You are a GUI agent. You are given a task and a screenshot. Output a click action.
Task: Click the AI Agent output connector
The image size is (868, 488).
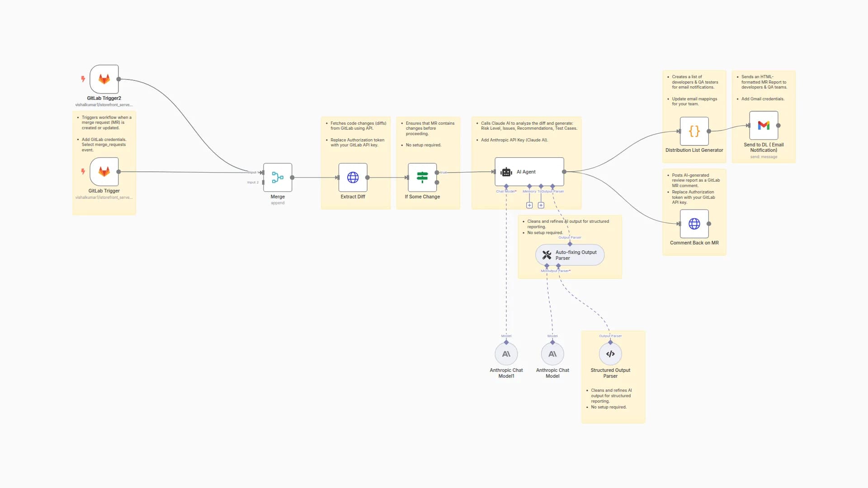tap(564, 172)
